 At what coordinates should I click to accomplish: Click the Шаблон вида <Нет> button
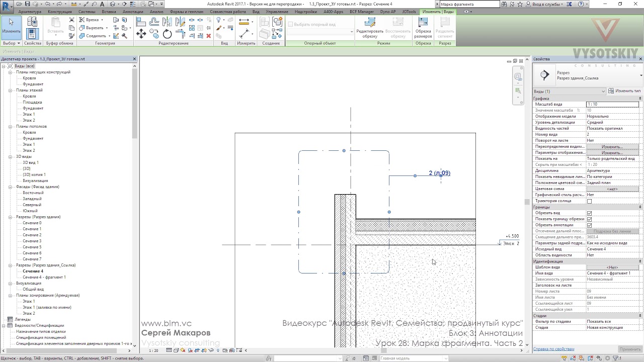(x=612, y=267)
